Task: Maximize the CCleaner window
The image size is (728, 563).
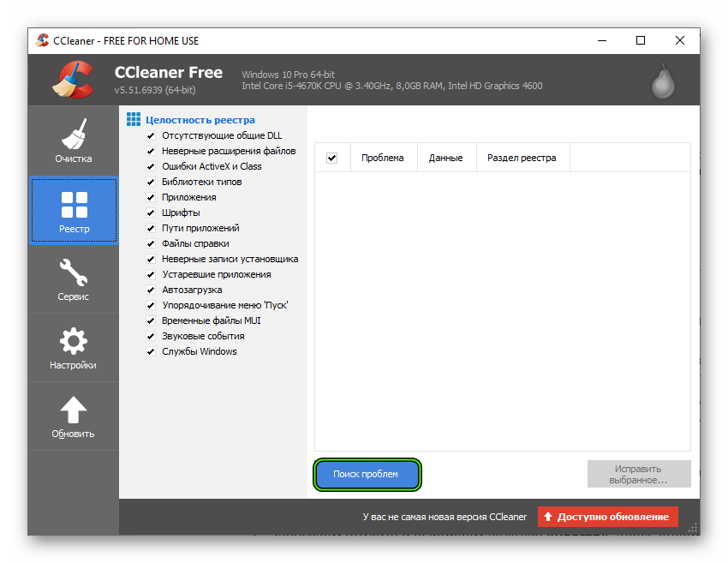Action: click(x=641, y=40)
